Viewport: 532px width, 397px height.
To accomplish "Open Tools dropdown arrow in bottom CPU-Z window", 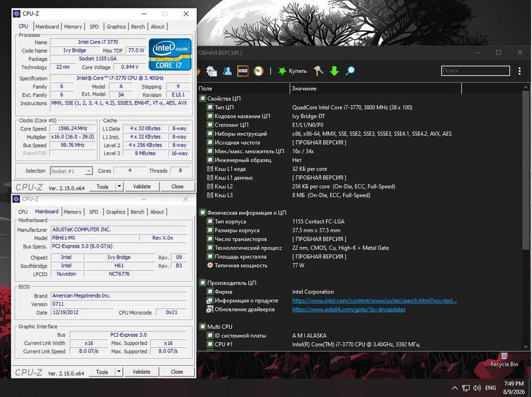I will tap(119, 371).
